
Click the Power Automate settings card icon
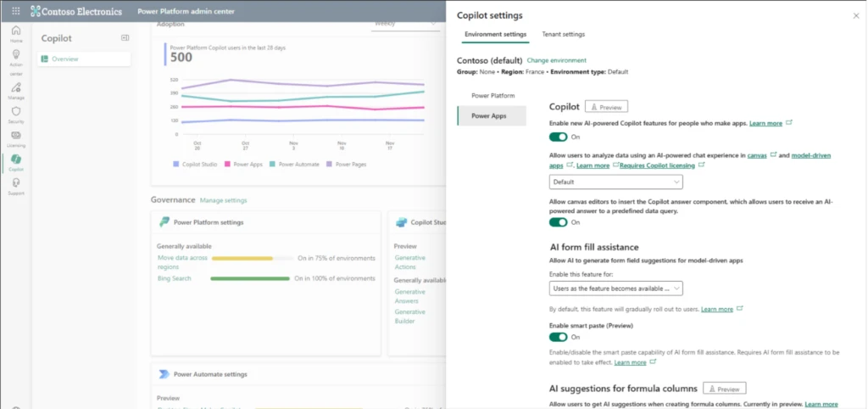pos(164,374)
